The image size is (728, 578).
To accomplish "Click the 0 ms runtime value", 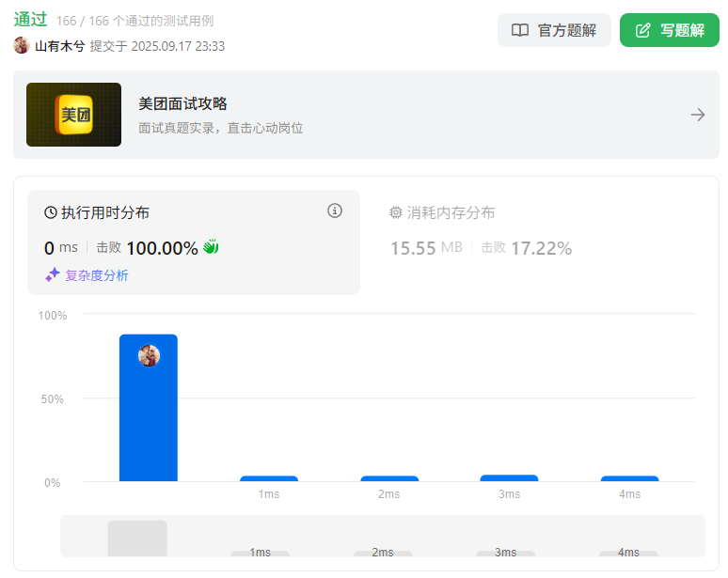I will click(x=61, y=248).
